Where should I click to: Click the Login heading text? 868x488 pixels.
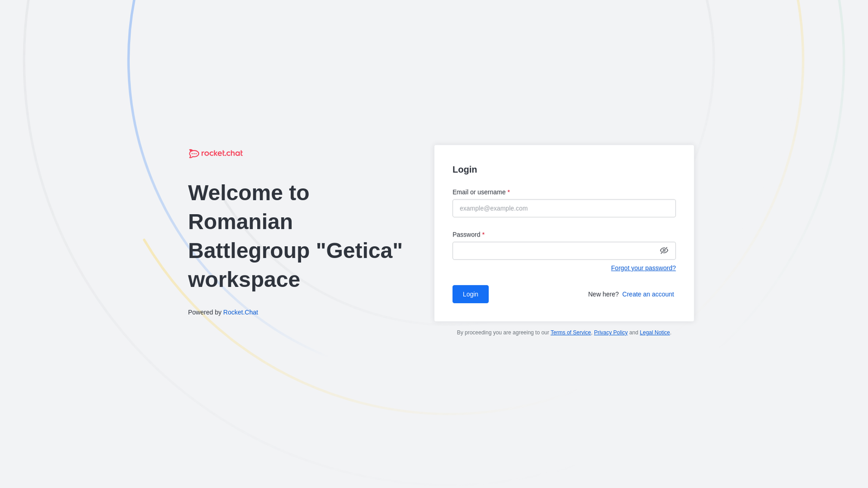(x=464, y=170)
